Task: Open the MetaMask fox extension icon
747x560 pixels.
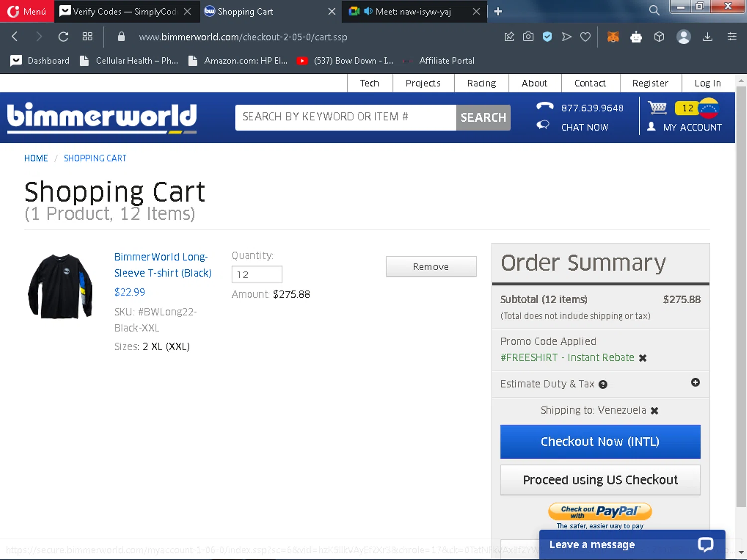Action: [x=613, y=36]
